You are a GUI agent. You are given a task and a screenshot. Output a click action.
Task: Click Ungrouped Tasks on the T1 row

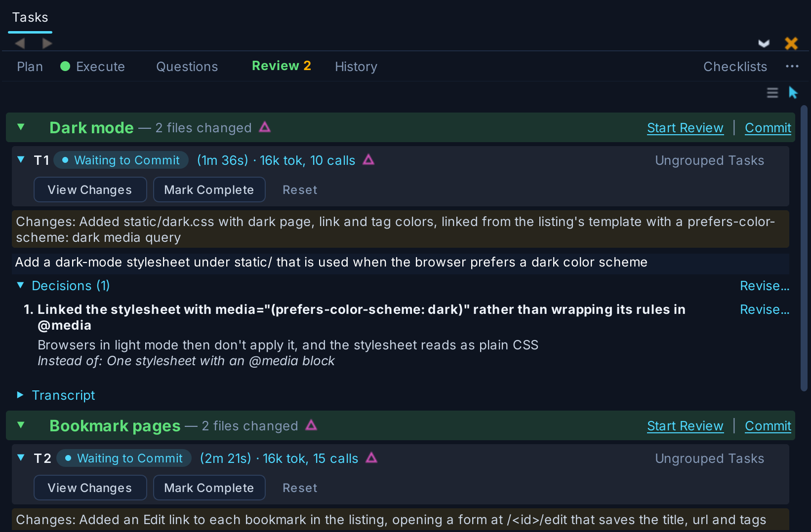click(709, 160)
